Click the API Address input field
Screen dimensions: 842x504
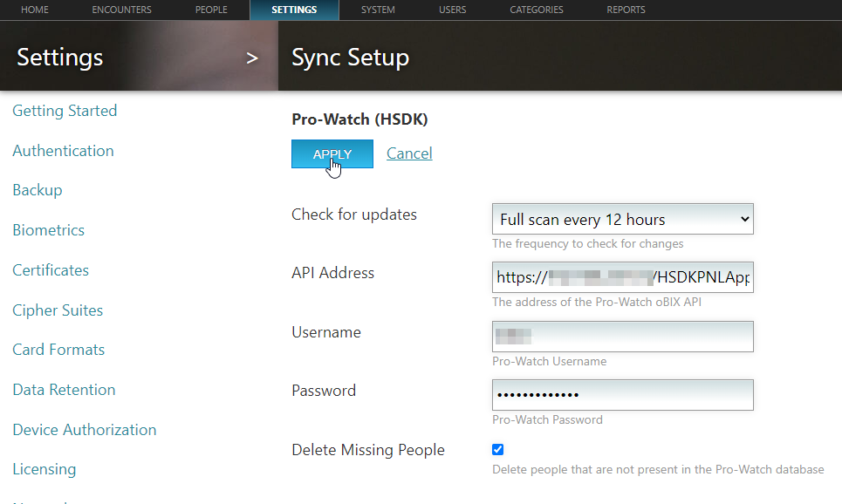coord(623,277)
